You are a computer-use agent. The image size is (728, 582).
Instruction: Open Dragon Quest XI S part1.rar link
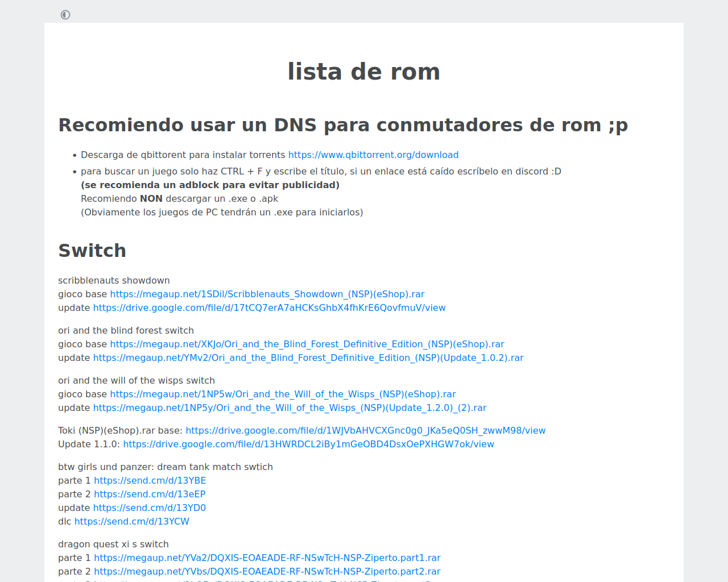[x=267, y=558]
